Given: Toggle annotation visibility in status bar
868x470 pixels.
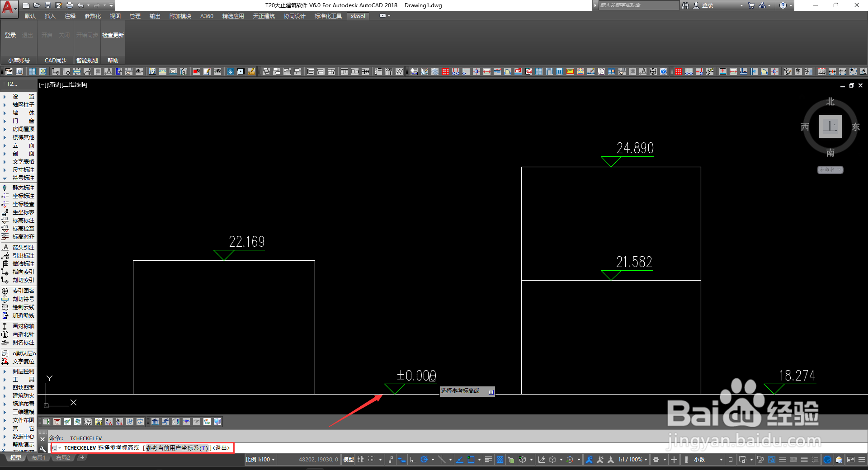Looking at the screenshot, I should 589,460.
